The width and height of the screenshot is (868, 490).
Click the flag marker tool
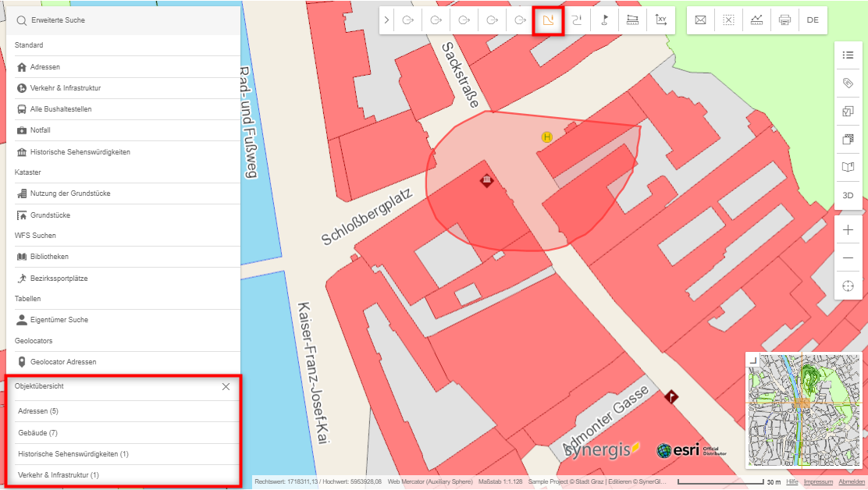pyautogui.click(x=605, y=20)
